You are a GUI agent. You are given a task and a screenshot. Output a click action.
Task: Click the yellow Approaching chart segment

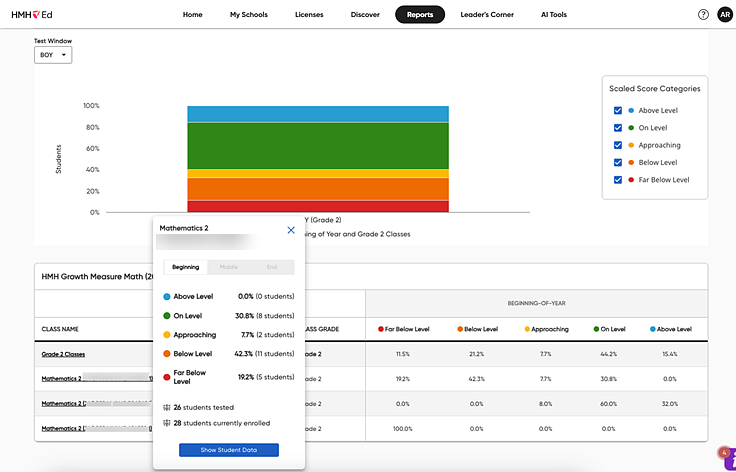pyautogui.click(x=318, y=174)
